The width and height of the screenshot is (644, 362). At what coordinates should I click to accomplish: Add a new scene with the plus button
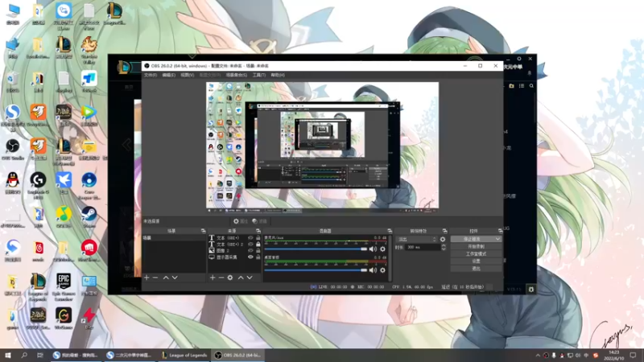(x=147, y=278)
